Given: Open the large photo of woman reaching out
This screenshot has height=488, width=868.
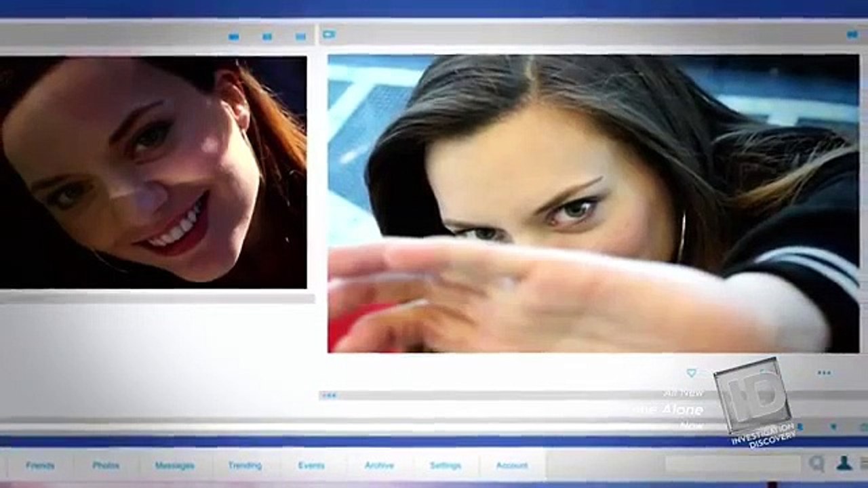Looking at the screenshot, I should coord(593,203).
